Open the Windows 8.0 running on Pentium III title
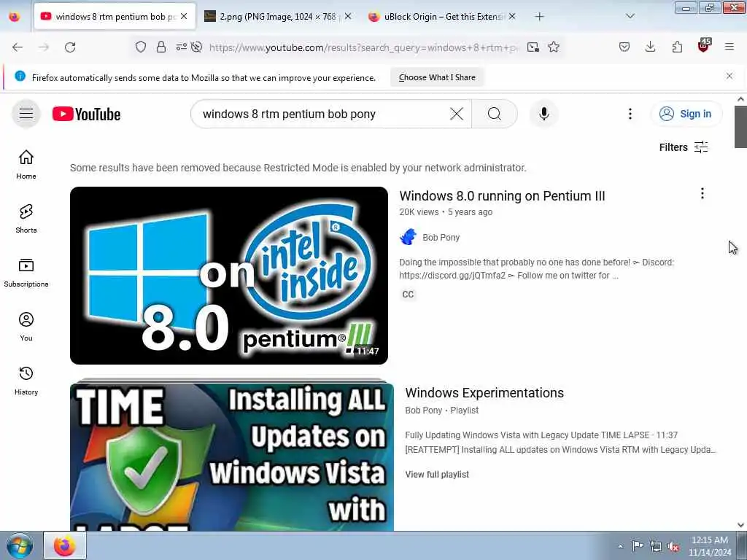The image size is (747, 560). tap(502, 195)
